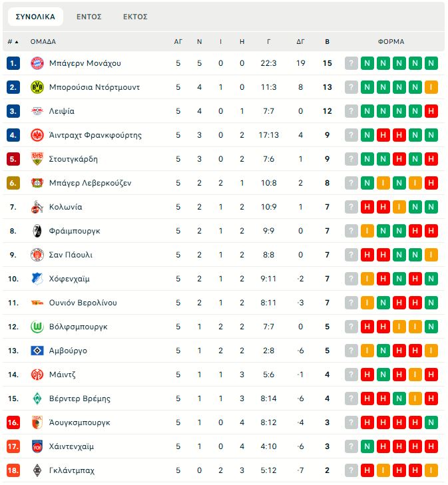Click the gray question mark form badge for Bayern

pos(351,63)
